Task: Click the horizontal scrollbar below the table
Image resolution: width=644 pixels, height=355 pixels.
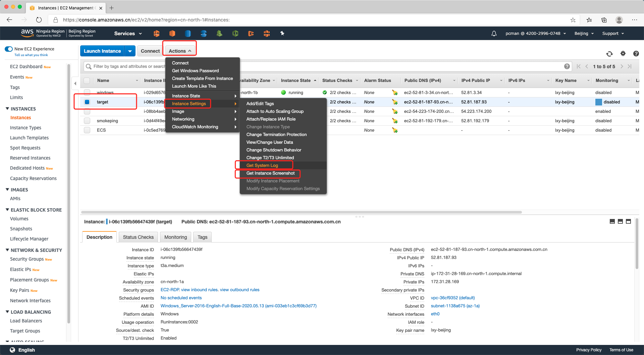Action: [x=301, y=212]
